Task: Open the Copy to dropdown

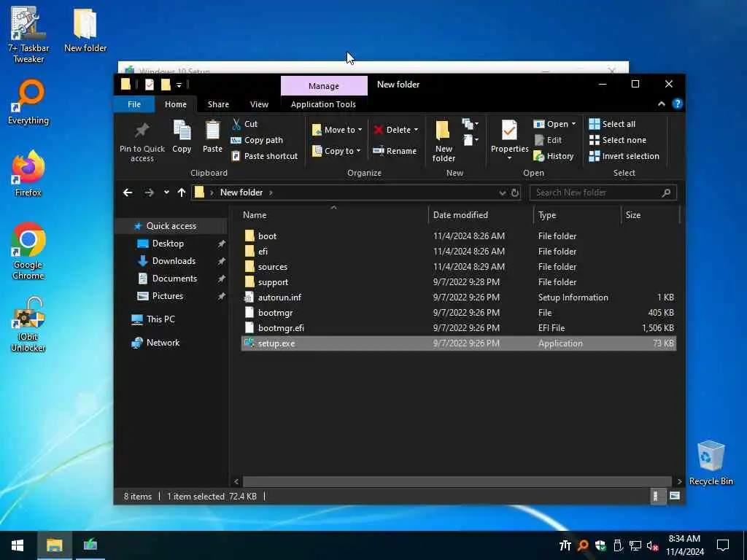Action: point(336,151)
